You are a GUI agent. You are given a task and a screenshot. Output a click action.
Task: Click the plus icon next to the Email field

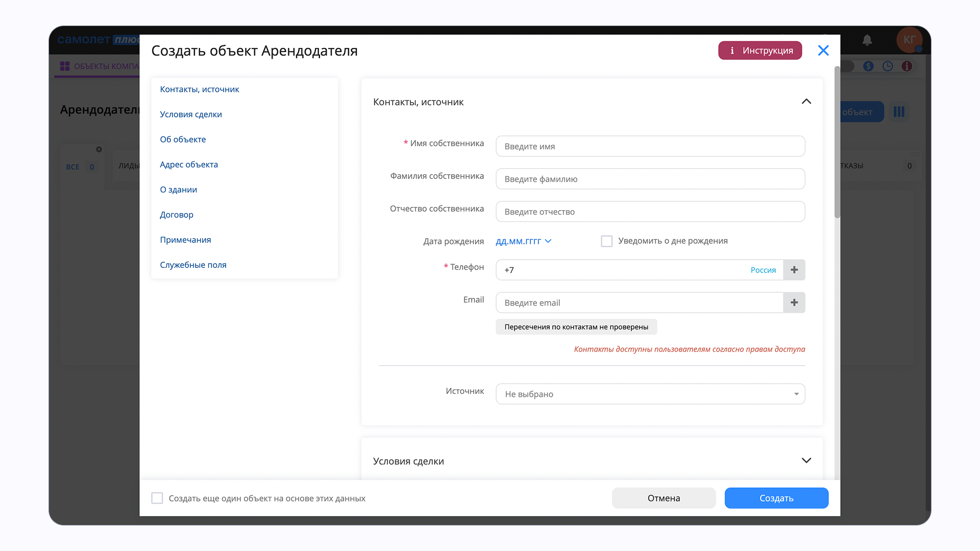point(794,303)
